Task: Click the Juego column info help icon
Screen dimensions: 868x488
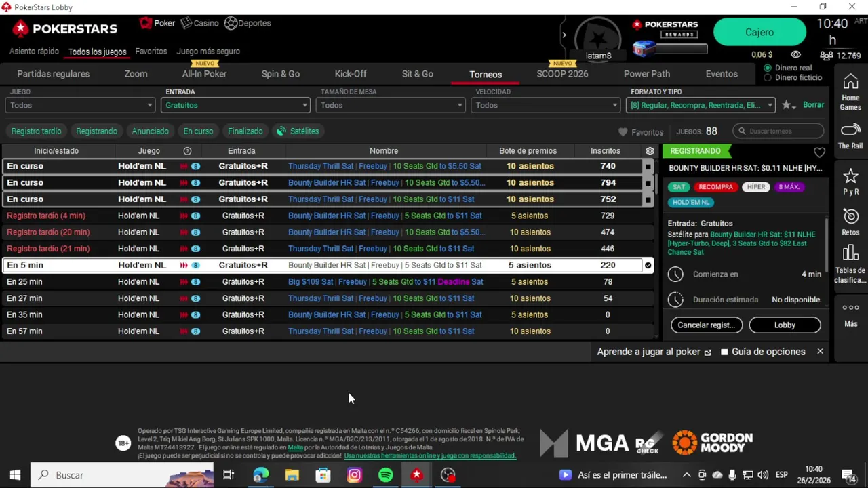Action: [x=187, y=151]
